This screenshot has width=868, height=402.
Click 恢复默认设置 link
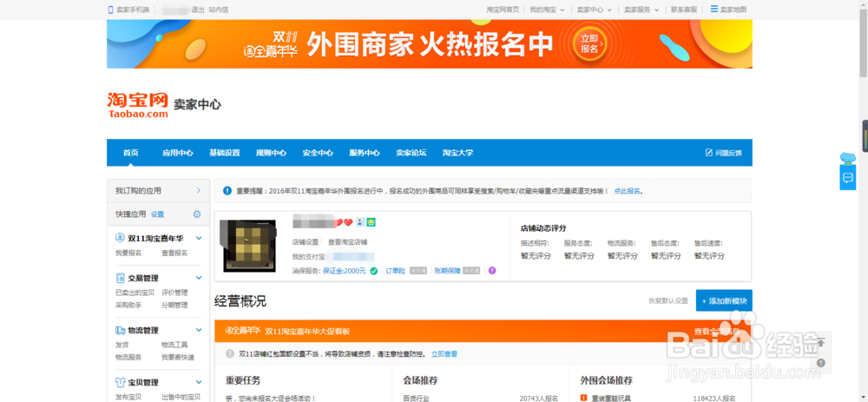click(x=668, y=300)
